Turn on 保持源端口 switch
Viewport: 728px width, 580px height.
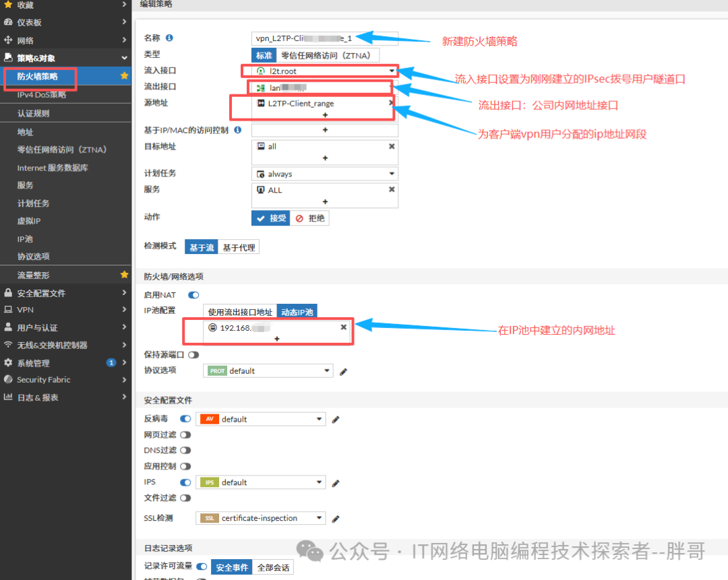(x=193, y=354)
